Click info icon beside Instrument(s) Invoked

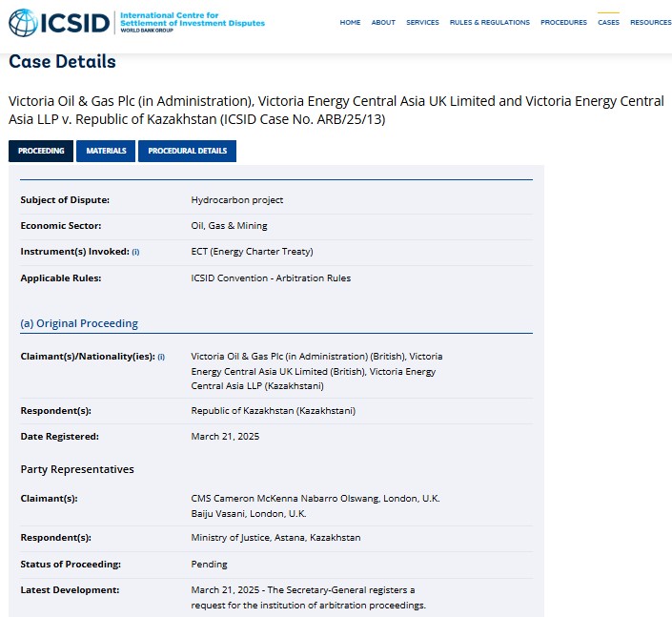point(135,252)
